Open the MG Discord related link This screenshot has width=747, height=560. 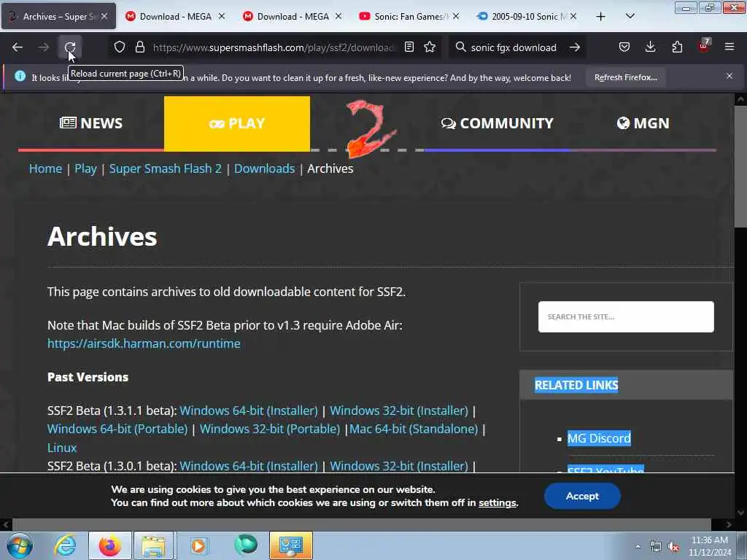pos(599,438)
